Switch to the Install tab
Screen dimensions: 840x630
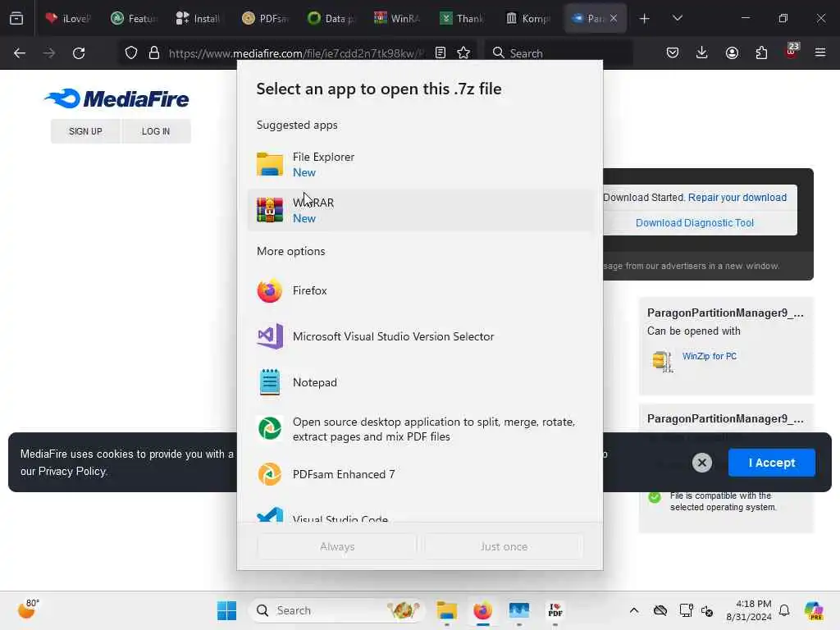pyautogui.click(x=199, y=18)
